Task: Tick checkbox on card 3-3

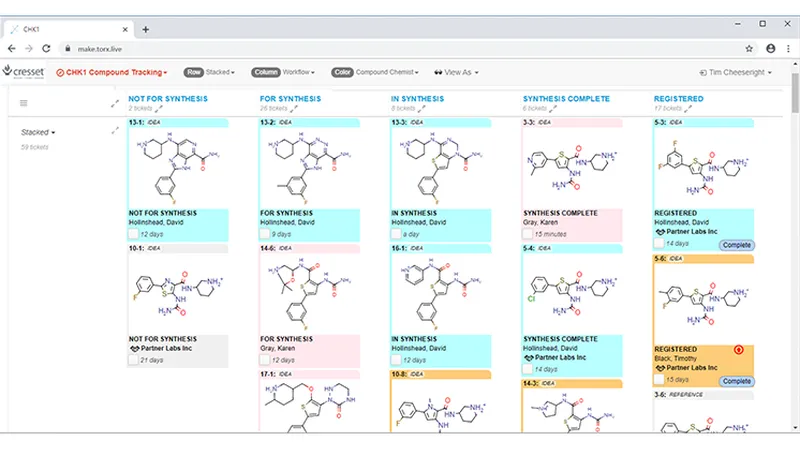Action: pyautogui.click(x=528, y=234)
